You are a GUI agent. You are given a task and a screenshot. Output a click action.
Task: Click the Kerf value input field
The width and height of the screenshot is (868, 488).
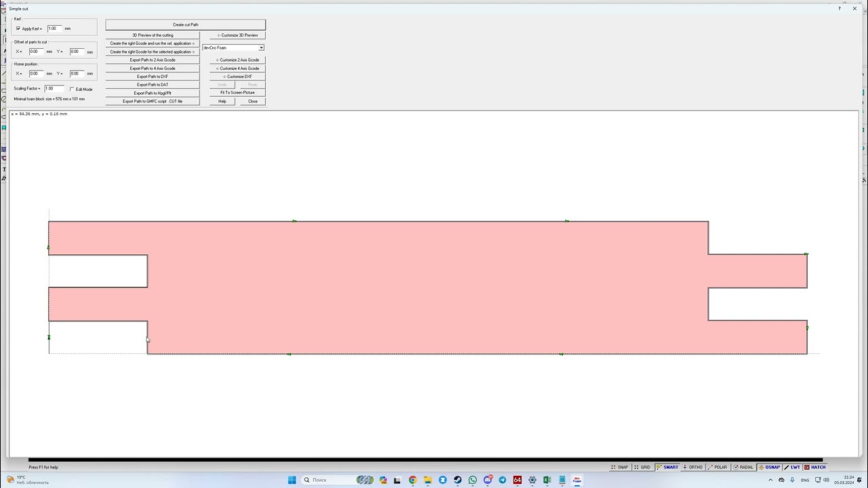tap(54, 28)
